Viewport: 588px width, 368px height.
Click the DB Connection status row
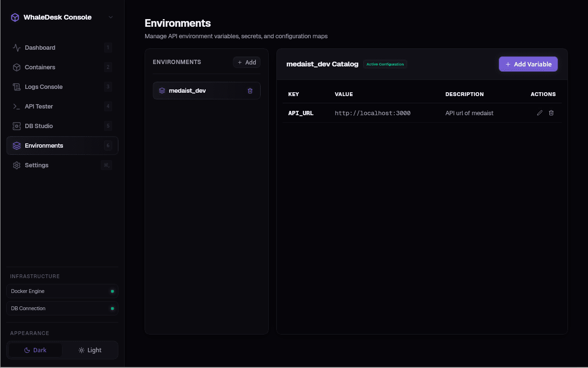pos(62,308)
